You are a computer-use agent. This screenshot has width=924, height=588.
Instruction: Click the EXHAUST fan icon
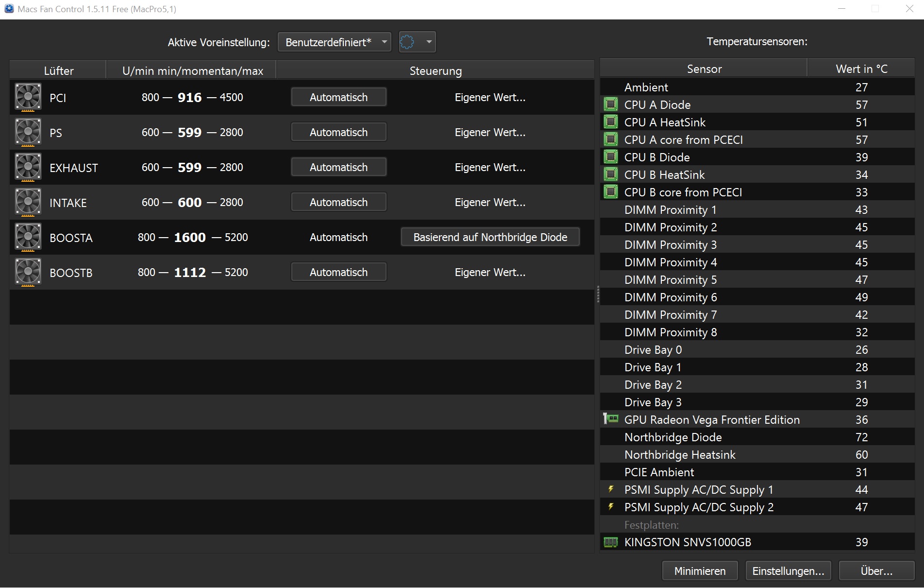pos(28,167)
